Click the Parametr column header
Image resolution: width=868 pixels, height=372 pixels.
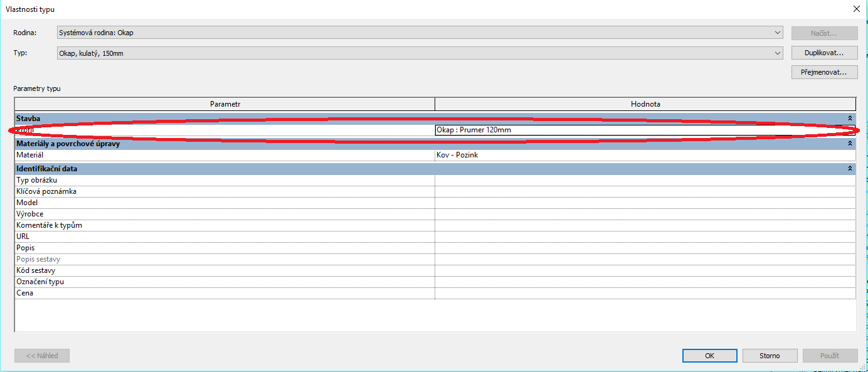click(x=225, y=104)
